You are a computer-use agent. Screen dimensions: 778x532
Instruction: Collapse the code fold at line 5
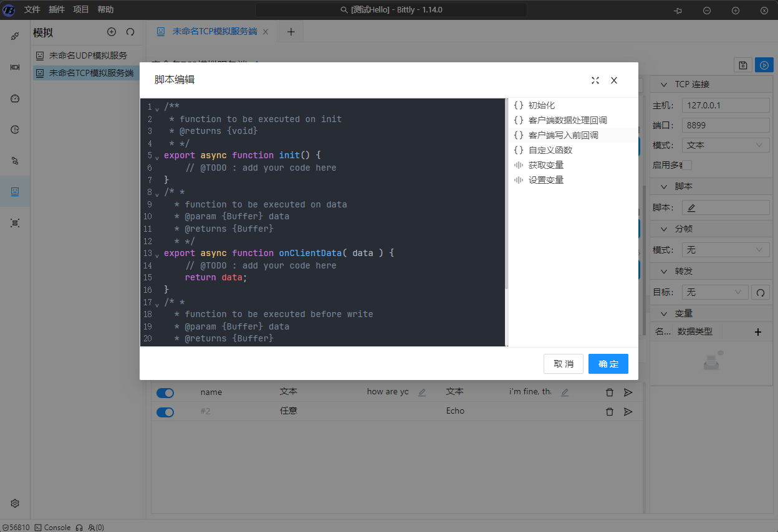point(157,156)
